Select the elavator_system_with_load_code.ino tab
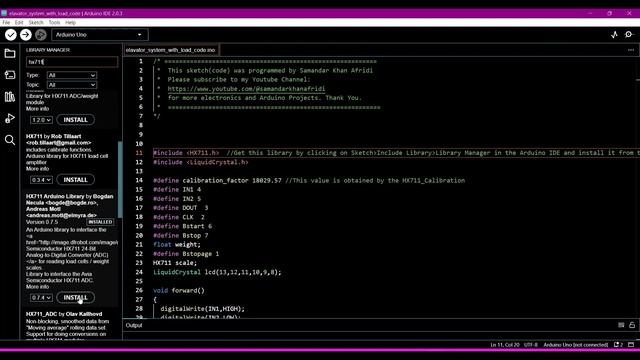This screenshot has width=640, height=360. 170,50
